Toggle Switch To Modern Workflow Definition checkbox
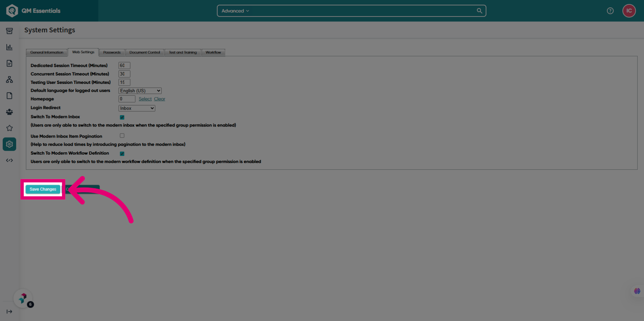 tap(122, 154)
